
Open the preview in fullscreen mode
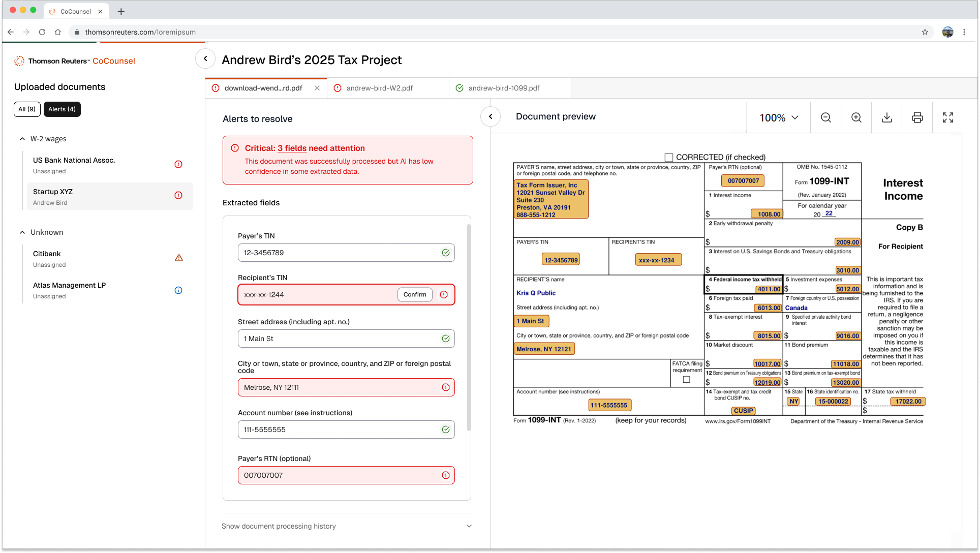point(948,117)
